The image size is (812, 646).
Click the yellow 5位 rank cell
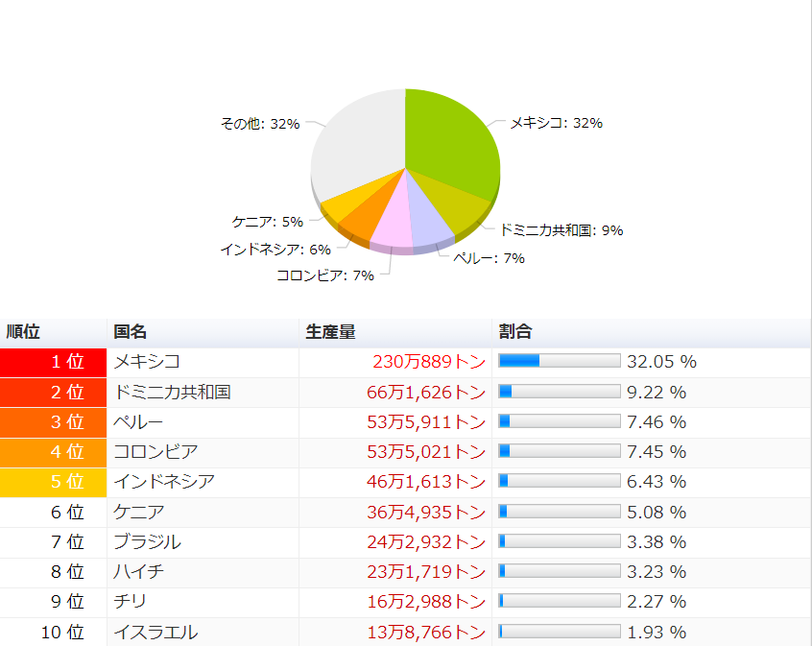54,481
